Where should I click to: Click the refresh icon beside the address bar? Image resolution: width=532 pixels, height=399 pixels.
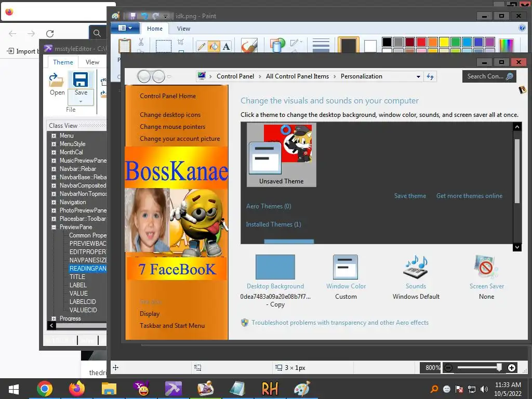point(430,76)
